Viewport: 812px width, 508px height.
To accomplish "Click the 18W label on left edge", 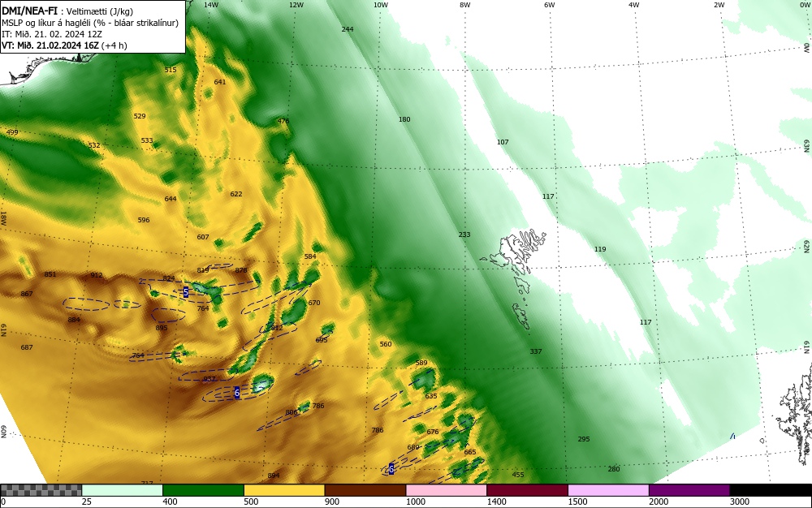I will (3, 217).
